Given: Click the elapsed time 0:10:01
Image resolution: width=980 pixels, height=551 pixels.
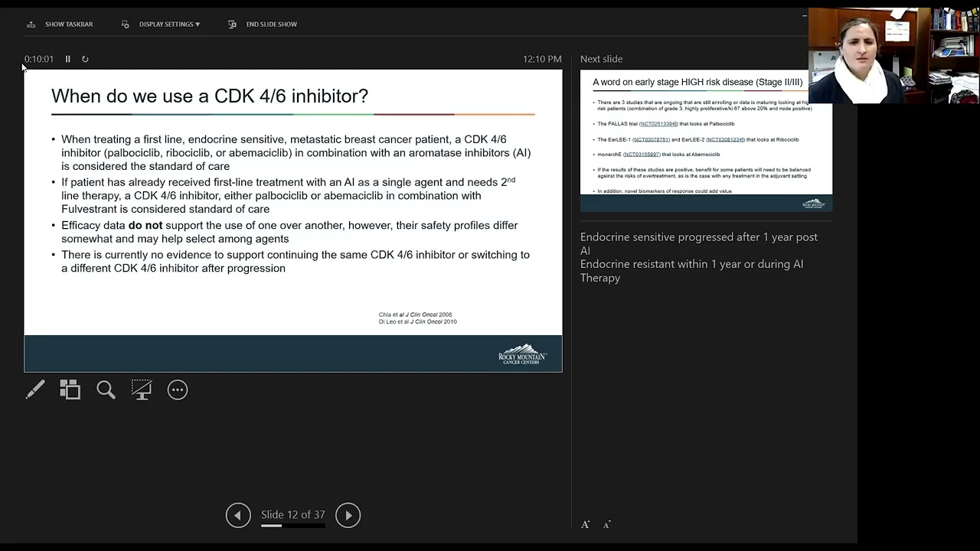Looking at the screenshot, I should point(39,59).
